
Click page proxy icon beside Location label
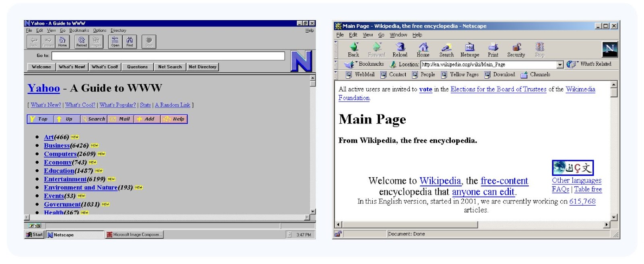[392, 64]
